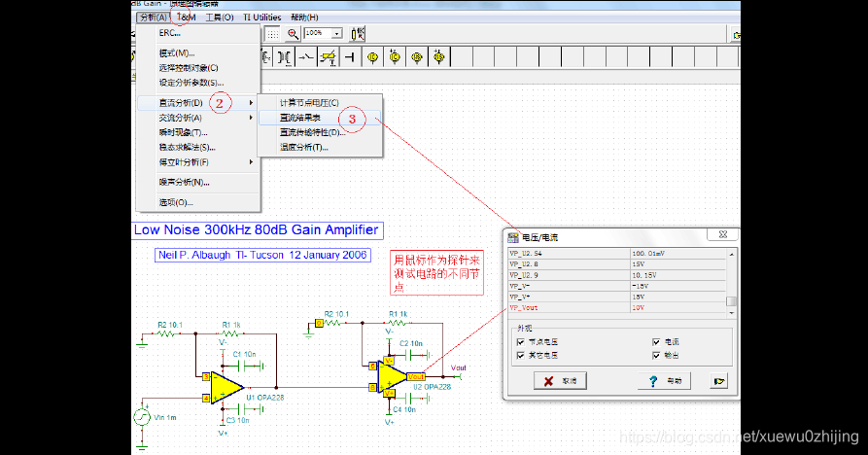Select the VP_U2.9 row in results

617,275
